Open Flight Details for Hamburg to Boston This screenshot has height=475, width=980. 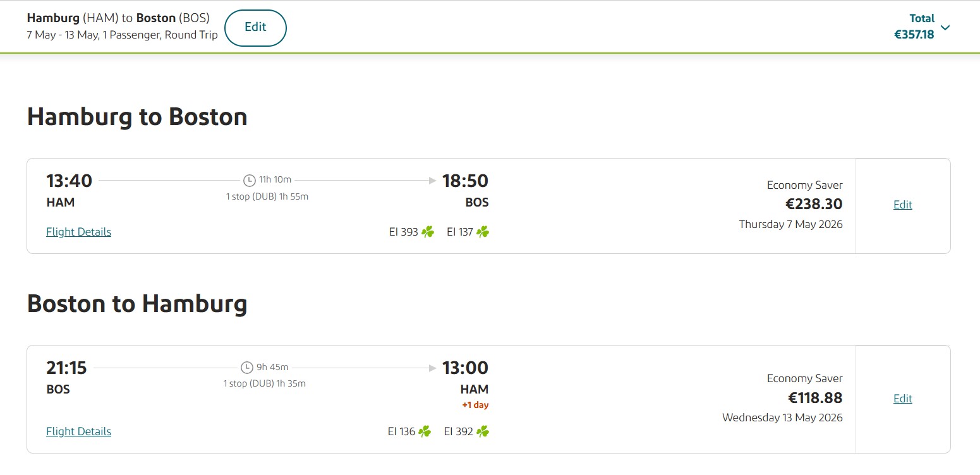78,232
